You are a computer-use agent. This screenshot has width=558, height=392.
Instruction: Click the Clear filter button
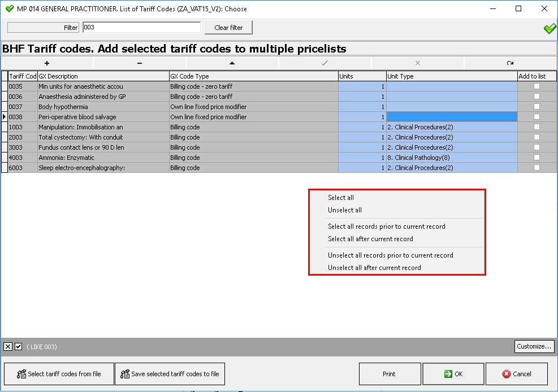[x=228, y=28]
